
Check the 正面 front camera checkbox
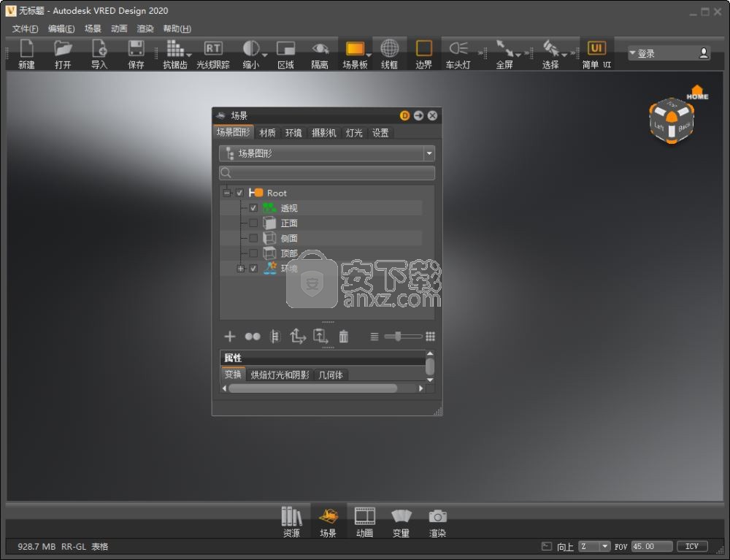pyautogui.click(x=253, y=223)
